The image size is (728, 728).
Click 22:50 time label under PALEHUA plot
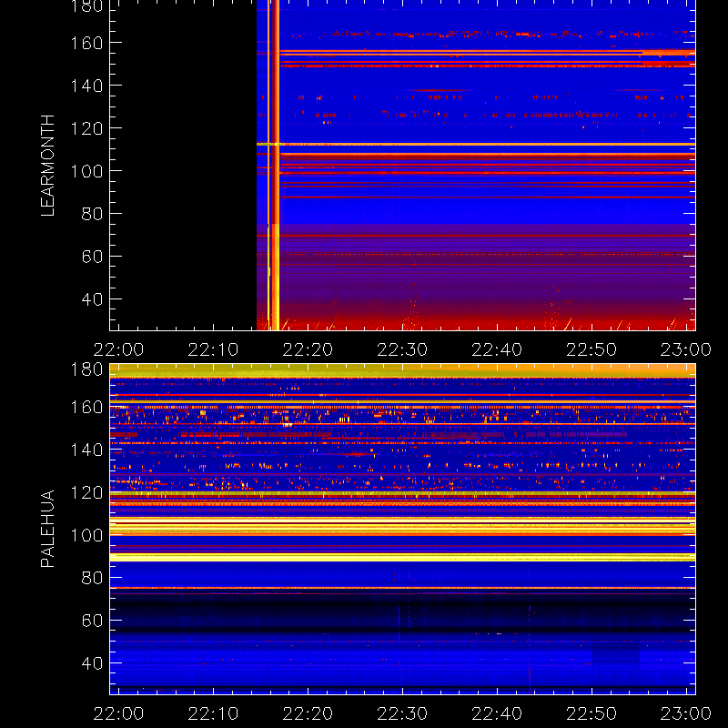[x=591, y=713]
